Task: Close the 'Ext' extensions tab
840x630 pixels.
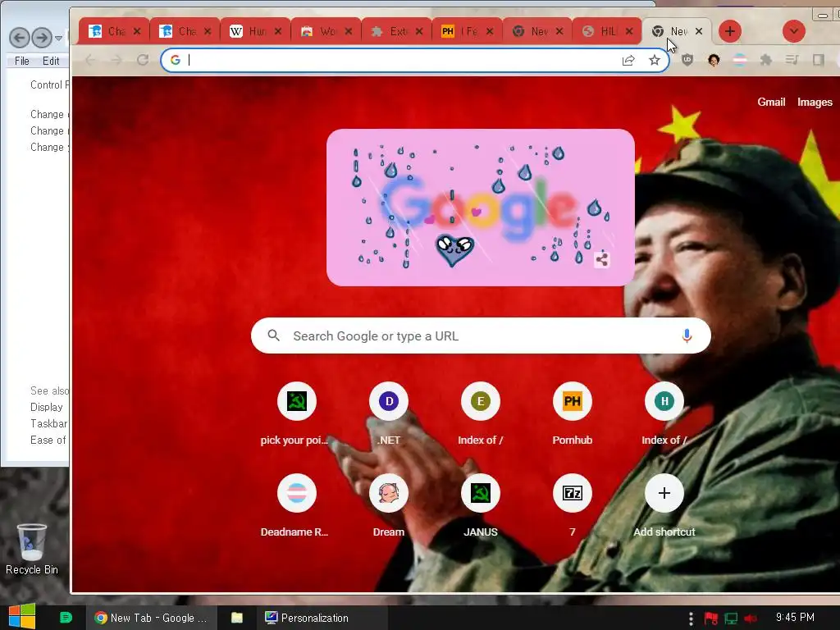Action: point(419,31)
